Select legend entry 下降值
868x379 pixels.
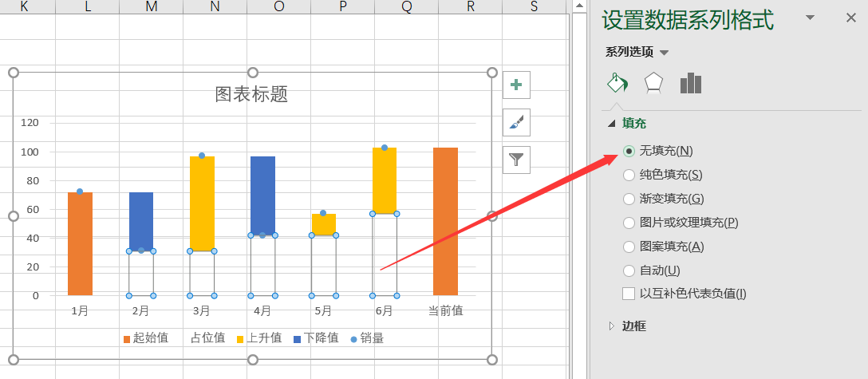pos(316,338)
